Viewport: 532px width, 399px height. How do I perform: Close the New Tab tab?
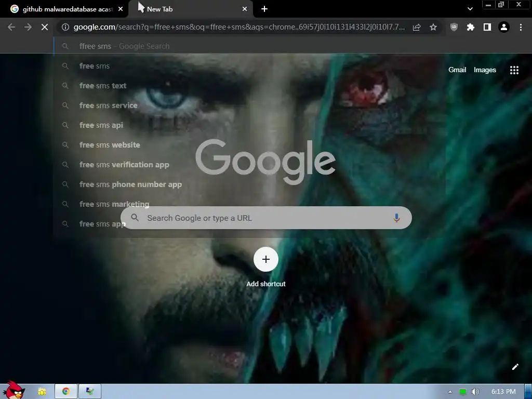[x=245, y=9]
